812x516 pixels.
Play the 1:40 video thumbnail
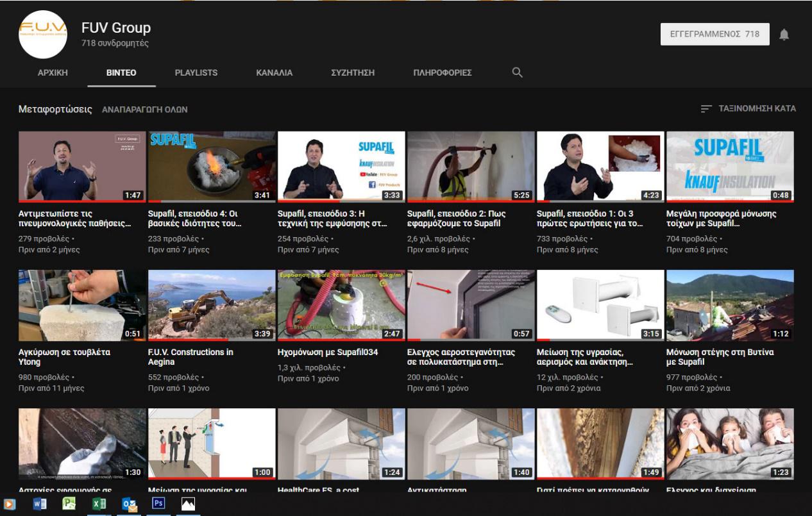(471, 444)
